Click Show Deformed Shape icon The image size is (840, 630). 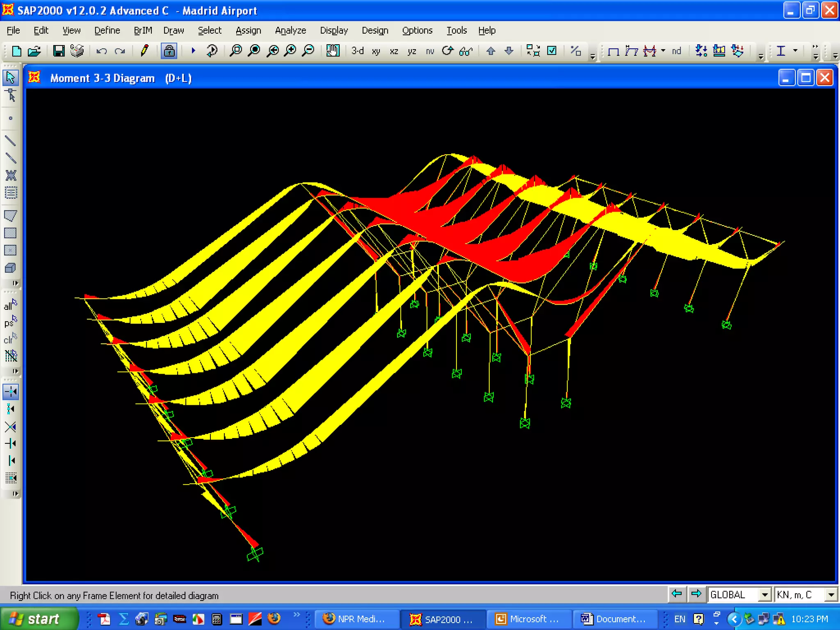[631, 51]
